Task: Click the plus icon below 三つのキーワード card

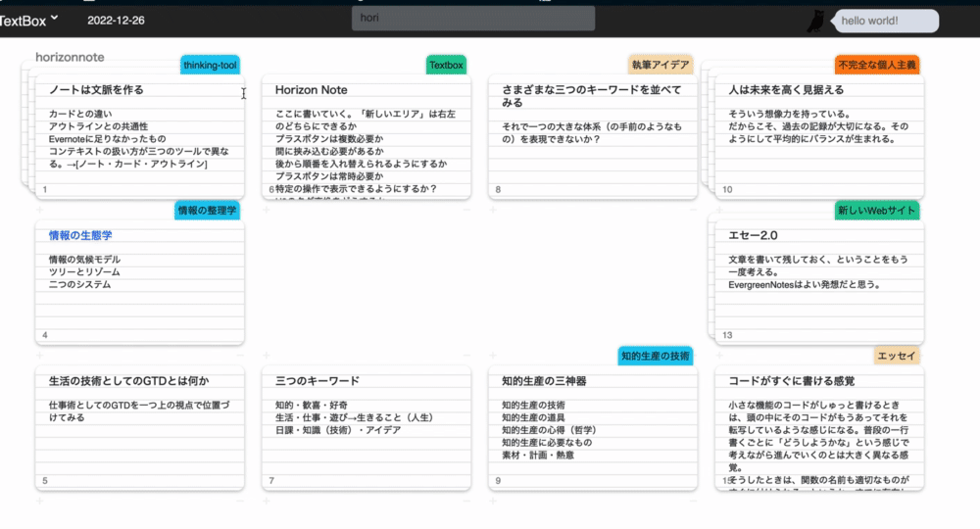Action: [267, 501]
